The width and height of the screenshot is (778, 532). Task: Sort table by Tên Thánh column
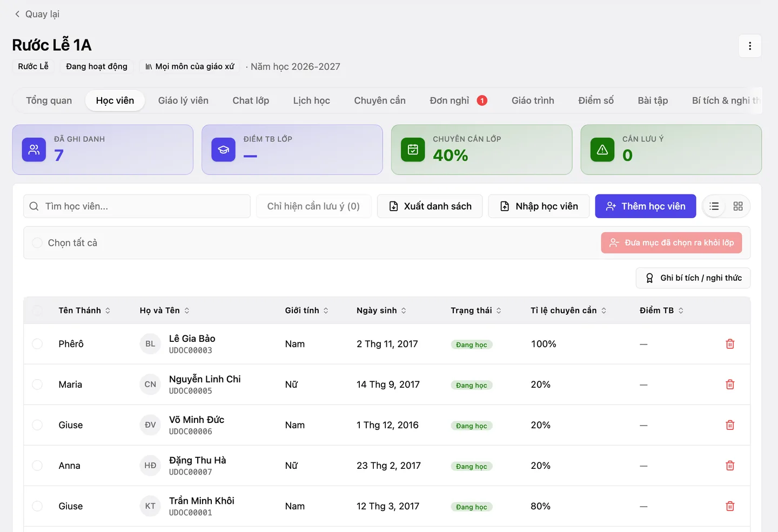[x=84, y=311]
